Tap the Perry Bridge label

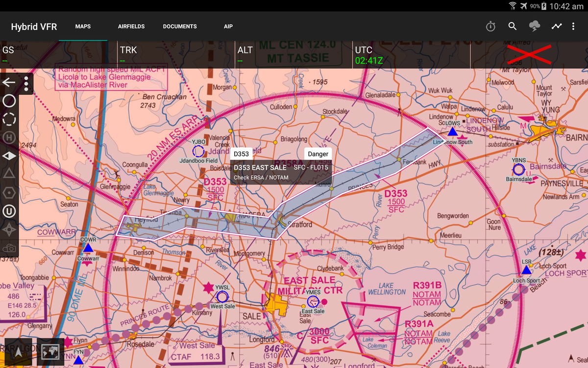coord(388,247)
